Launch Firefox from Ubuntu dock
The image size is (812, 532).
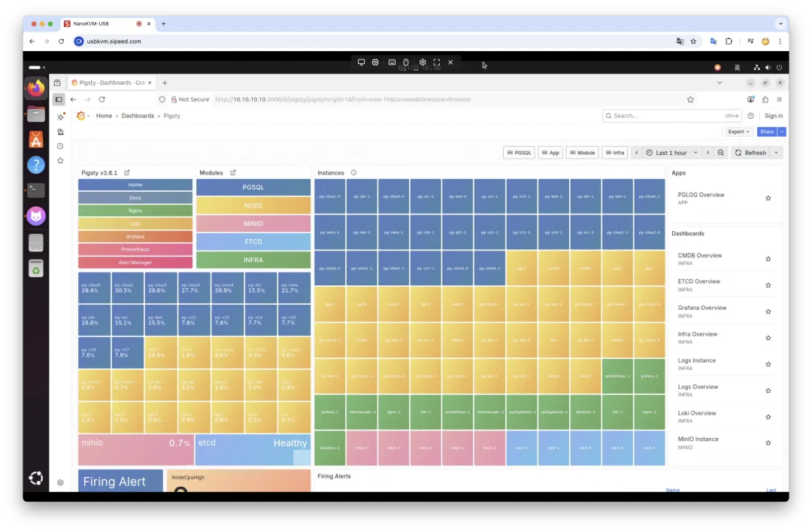pos(36,88)
